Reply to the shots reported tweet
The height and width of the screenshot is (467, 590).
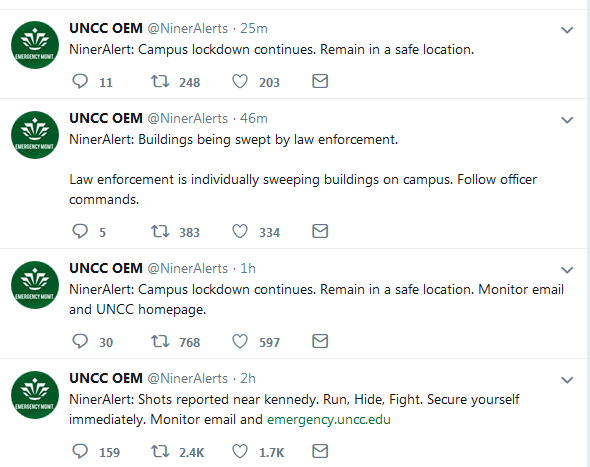tap(80, 451)
